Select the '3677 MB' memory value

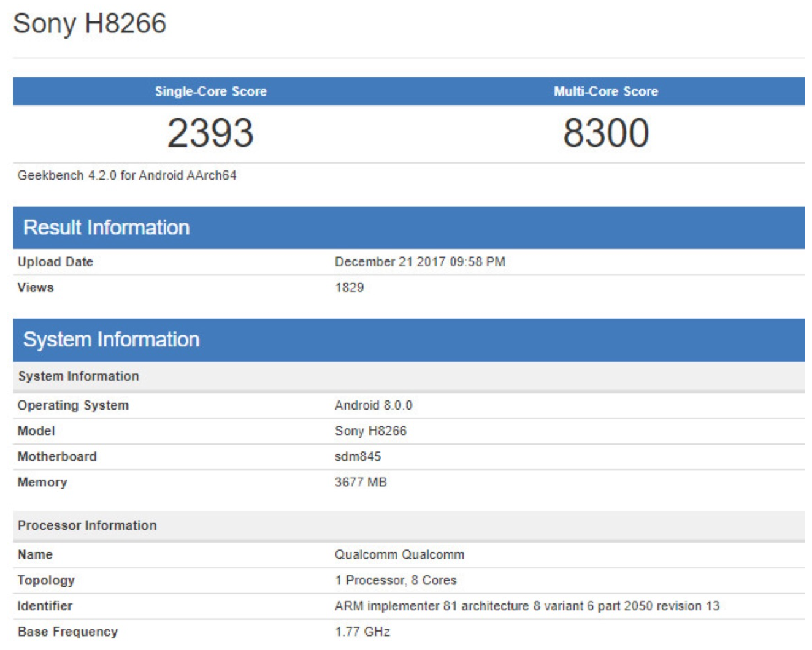click(361, 483)
